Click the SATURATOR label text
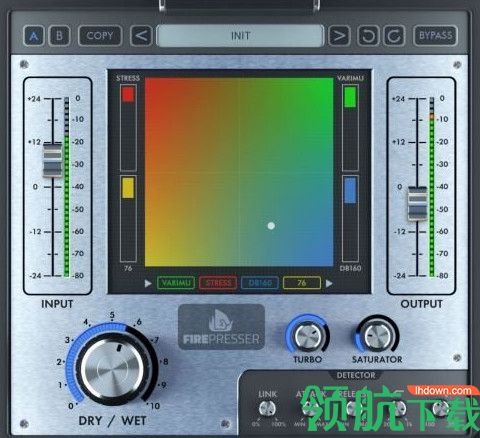 pyautogui.click(x=377, y=359)
